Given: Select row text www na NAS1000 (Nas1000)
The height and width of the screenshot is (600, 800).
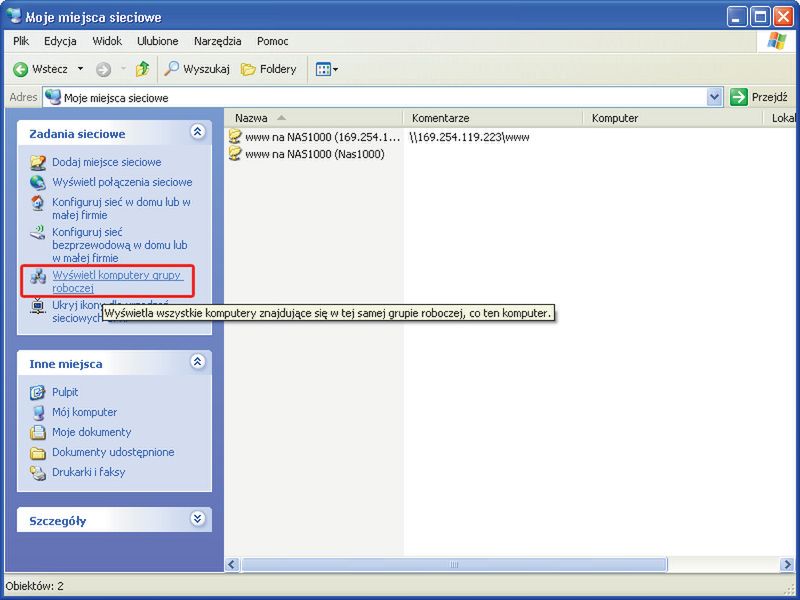Looking at the screenshot, I should (x=315, y=154).
